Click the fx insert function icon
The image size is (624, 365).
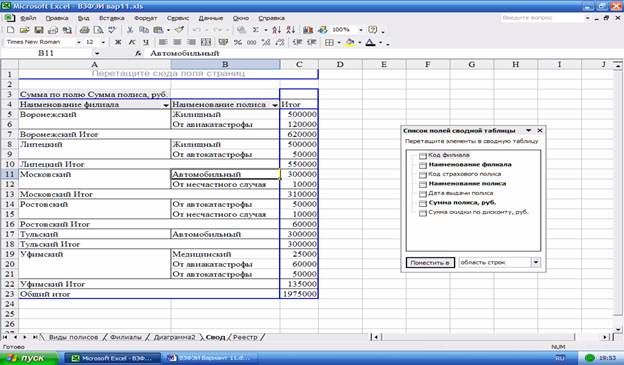click(x=138, y=53)
